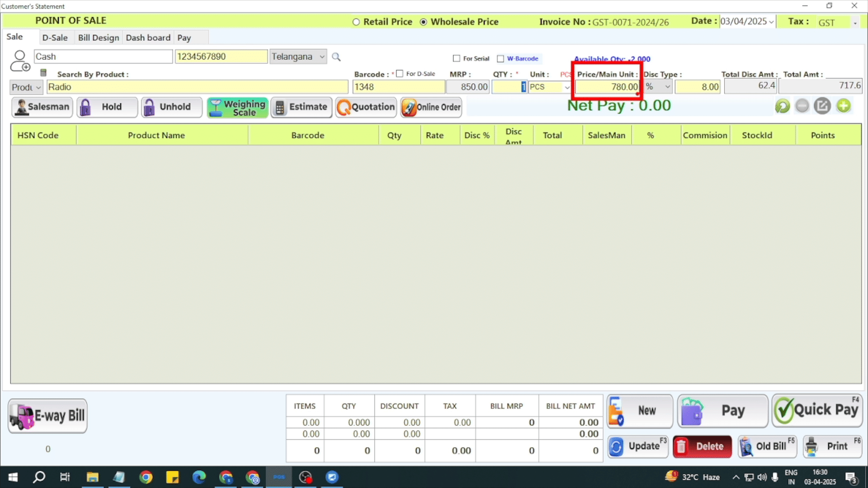This screenshot has width=868, height=488.
Task: Click the Price/Main Unit input field
Action: (x=607, y=87)
